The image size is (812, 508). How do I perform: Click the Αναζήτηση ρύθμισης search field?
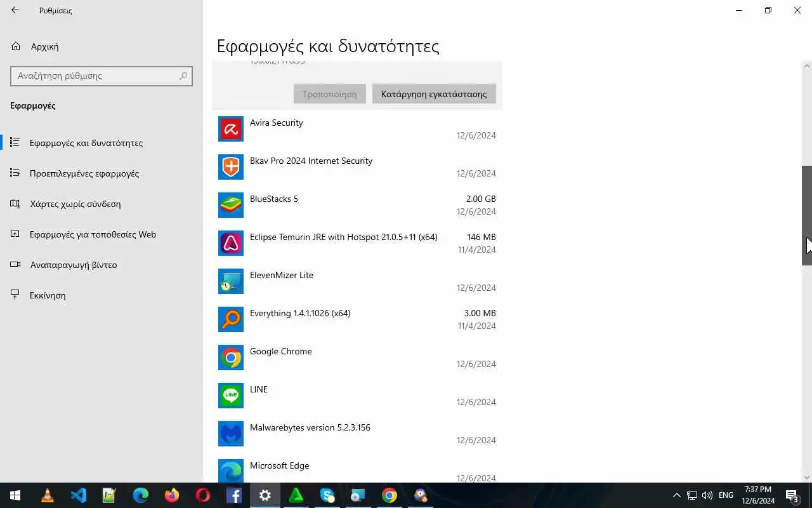click(101, 76)
